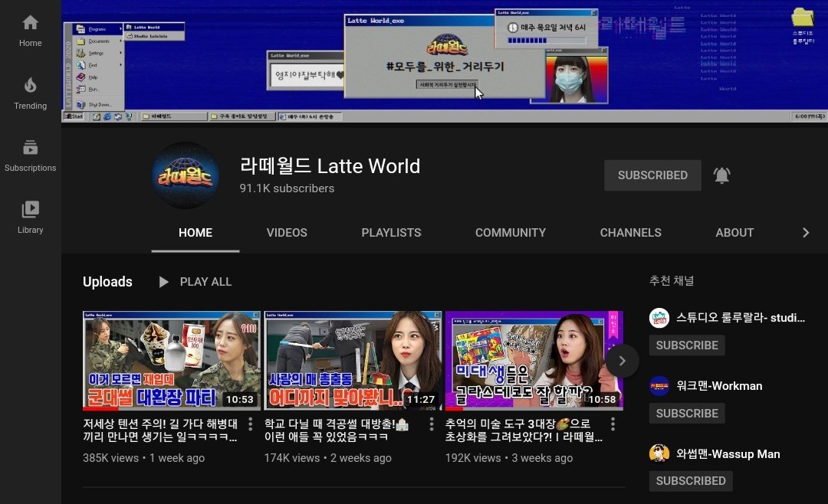Open the 10:53 military story video thumbnail

pos(172,361)
